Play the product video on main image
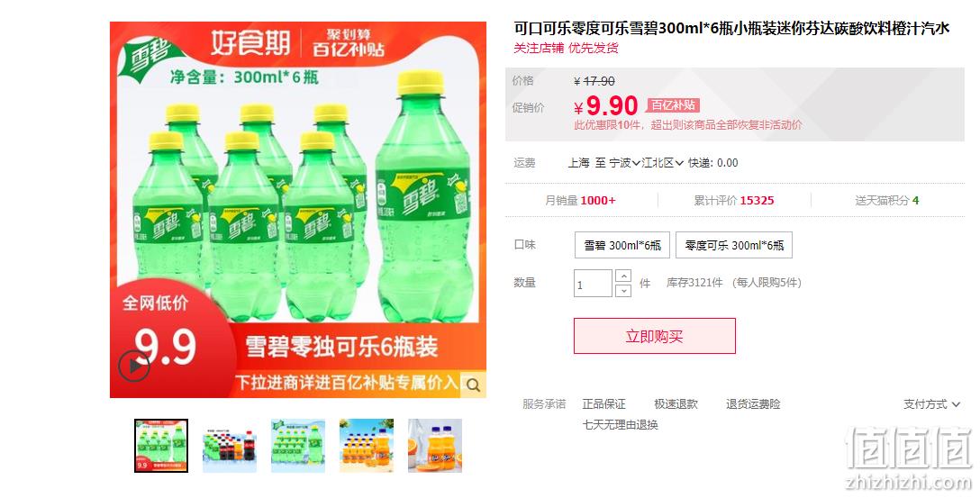Viewport: 980px width, 498px height. click(133, 367)
